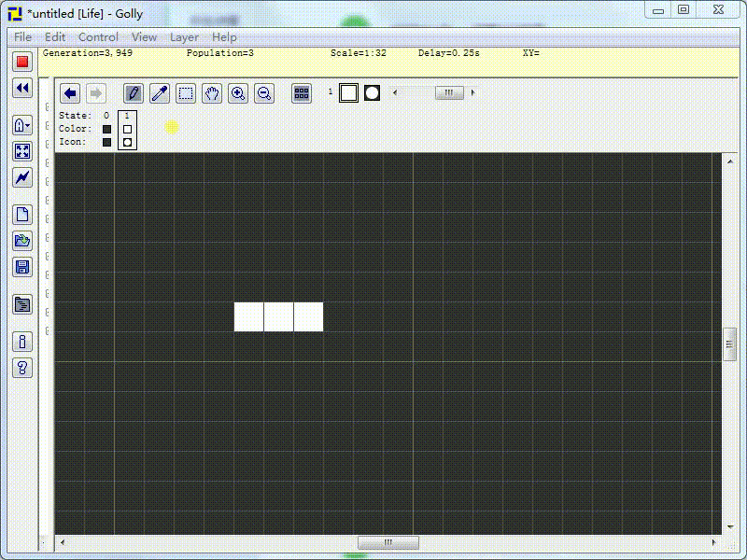Select the Draw pencil tool
Image resolution: width=747 pixels, height=560 pixels.
click(134, 93)
